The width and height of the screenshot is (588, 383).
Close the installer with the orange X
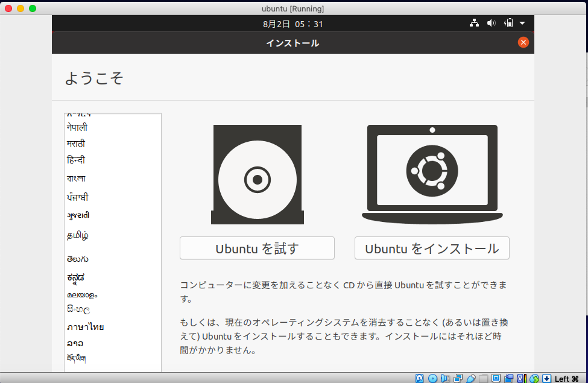tap(523, 42)
